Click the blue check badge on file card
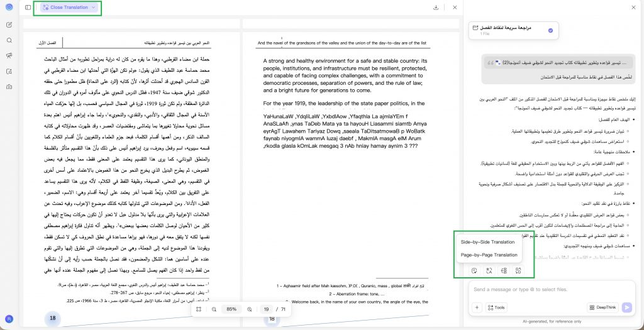 click(550, 30)
